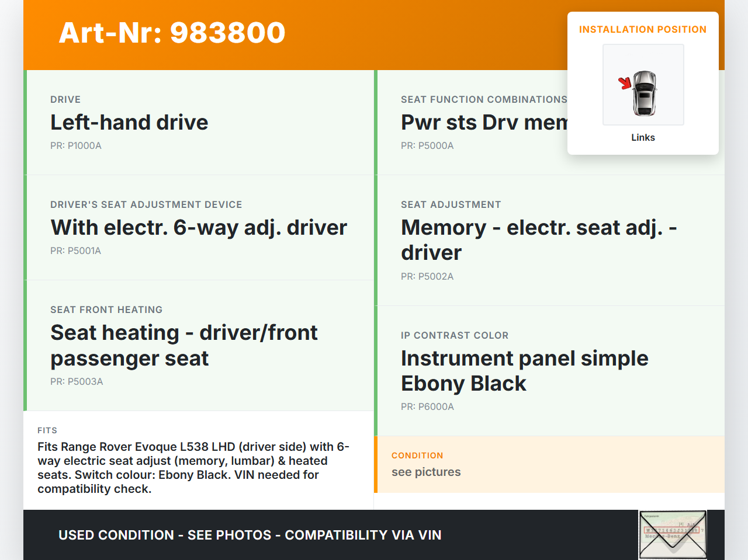748x560 pixels.
Task: Click the red arrow on car diagram
Action: [x=625, y=83]
